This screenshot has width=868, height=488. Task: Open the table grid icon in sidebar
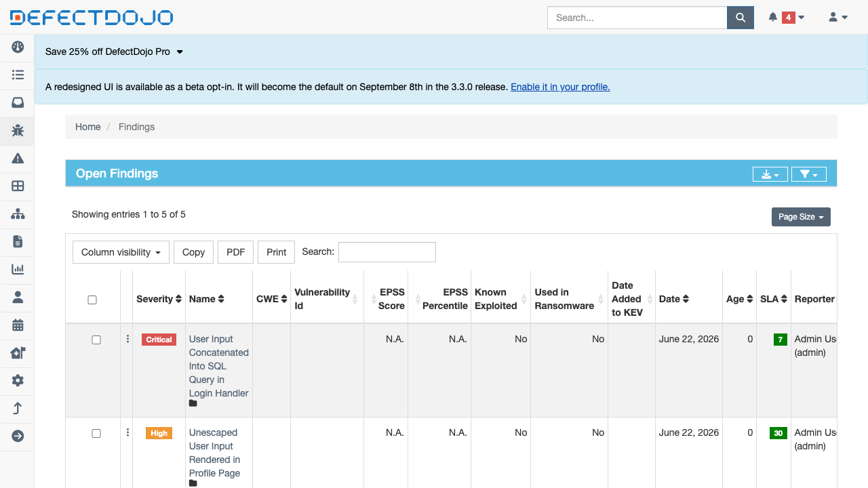18,186
